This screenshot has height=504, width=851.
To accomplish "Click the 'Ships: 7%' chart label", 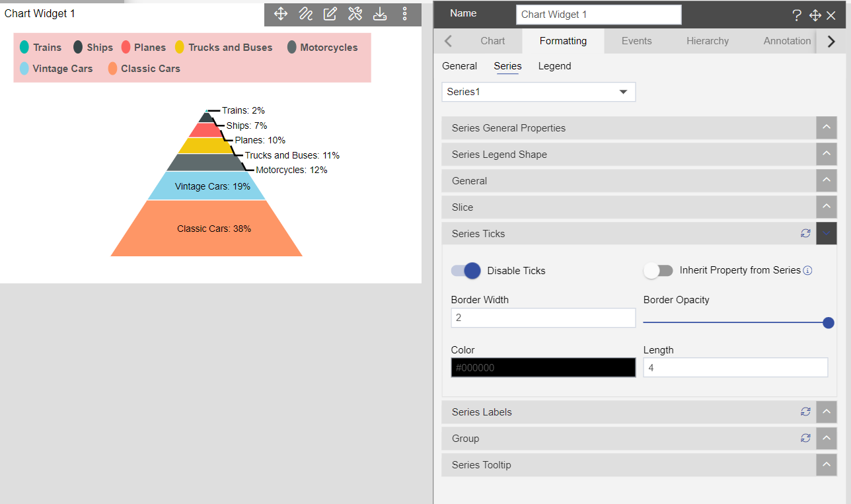I will [x=246, y=126].
